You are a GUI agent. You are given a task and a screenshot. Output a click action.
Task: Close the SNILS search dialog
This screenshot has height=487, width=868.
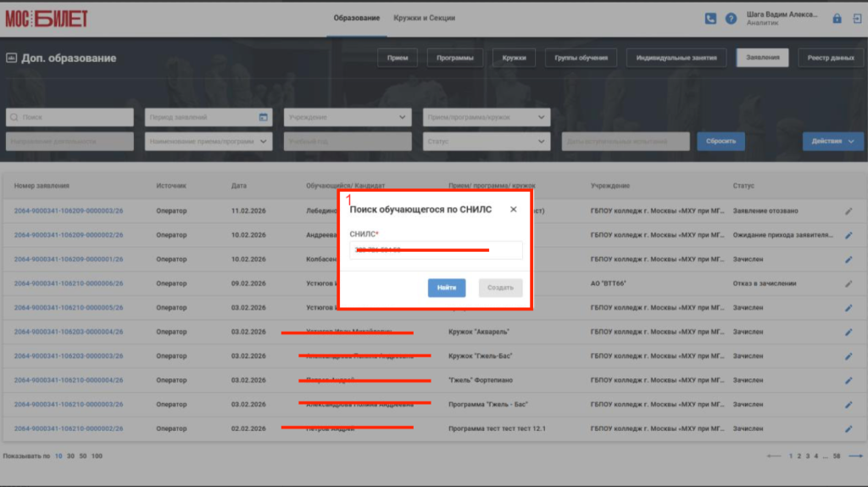[x=513, y=210]
